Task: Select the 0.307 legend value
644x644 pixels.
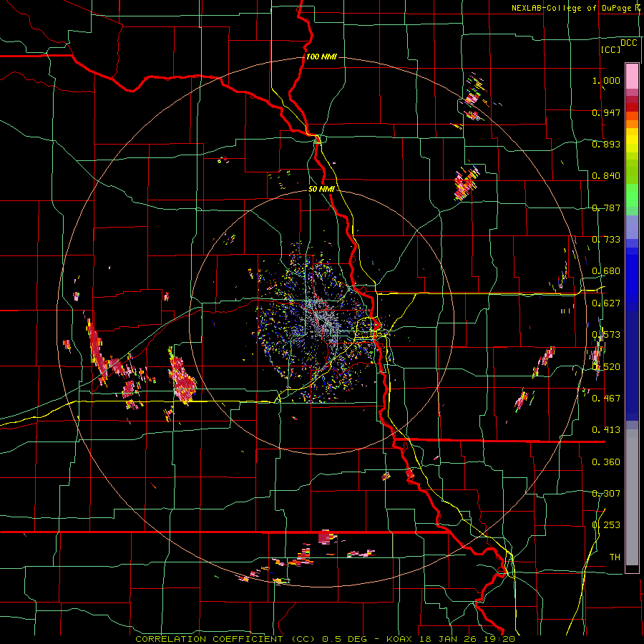Action: 606,494
